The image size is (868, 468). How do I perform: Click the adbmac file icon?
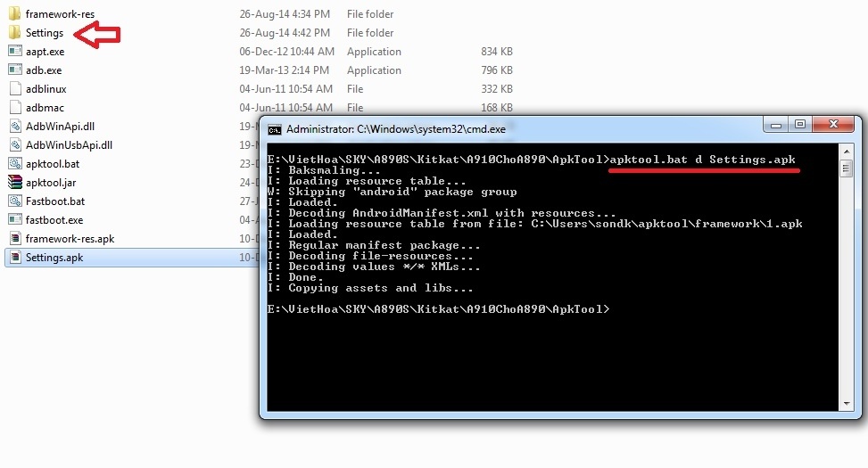coord(15,107)
